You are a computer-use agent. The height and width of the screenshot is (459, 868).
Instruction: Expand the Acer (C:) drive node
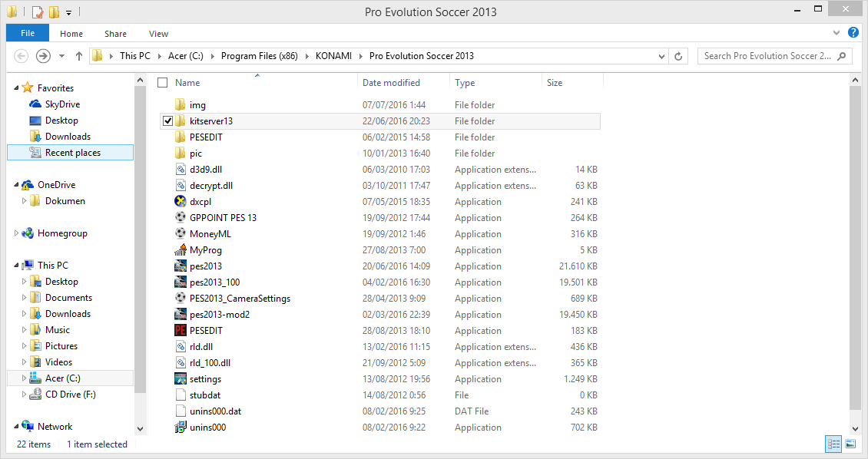[x=25, y=378]
